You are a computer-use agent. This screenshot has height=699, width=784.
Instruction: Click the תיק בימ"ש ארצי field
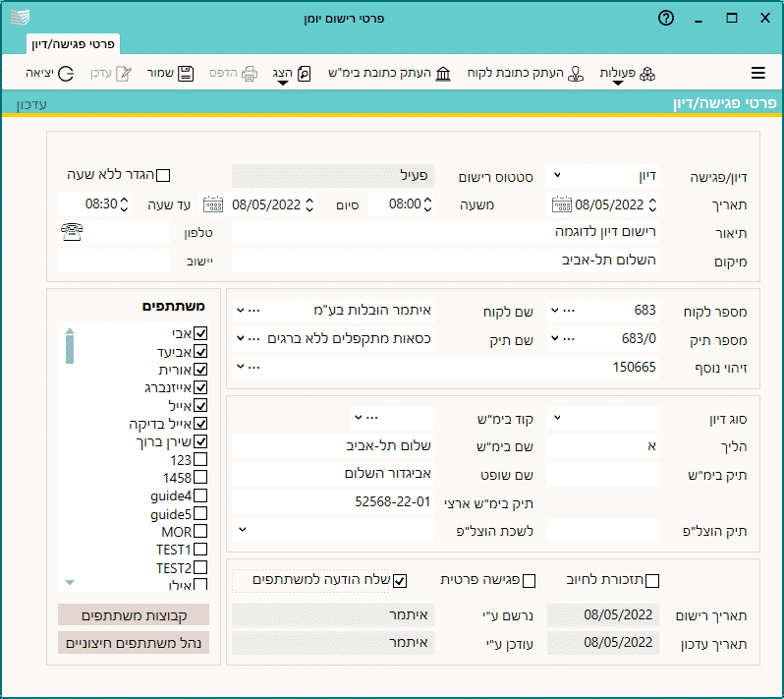pyautogui.click(x=333, y=501)
